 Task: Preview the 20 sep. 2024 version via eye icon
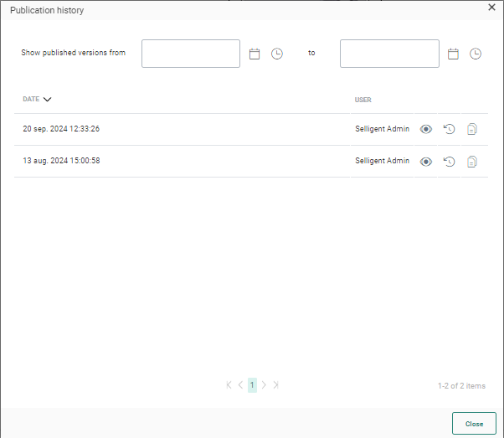pos(426,129)
